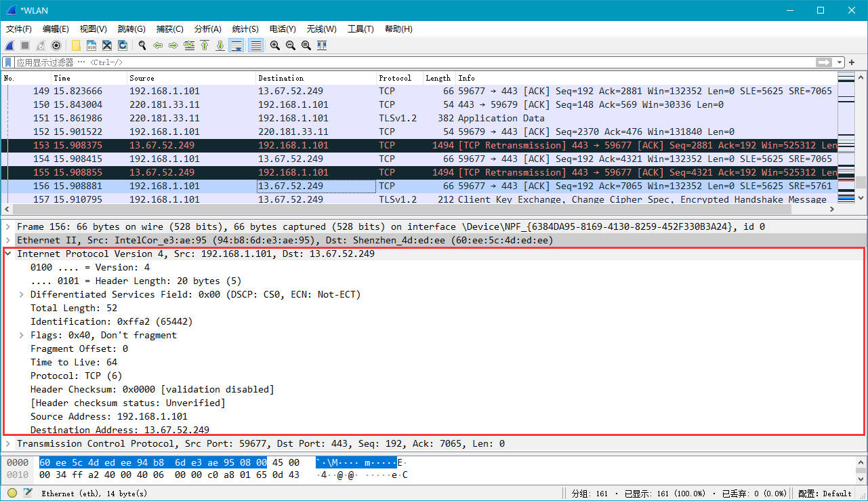Apply display filter arrow button
Screen dimensions: 868x501
[824, 62]
